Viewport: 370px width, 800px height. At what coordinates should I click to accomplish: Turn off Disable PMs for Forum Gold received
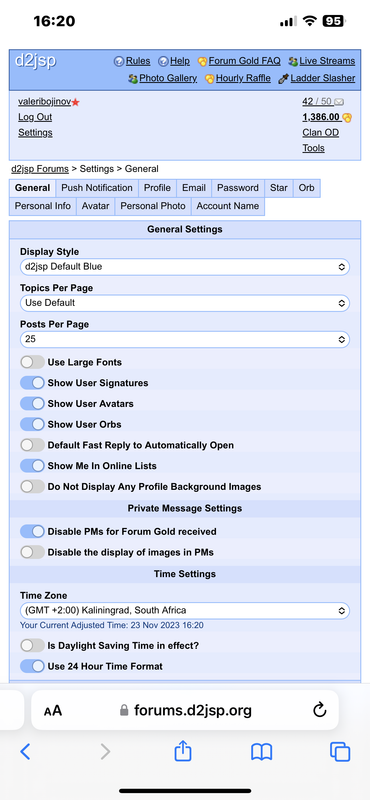[33, 532]
